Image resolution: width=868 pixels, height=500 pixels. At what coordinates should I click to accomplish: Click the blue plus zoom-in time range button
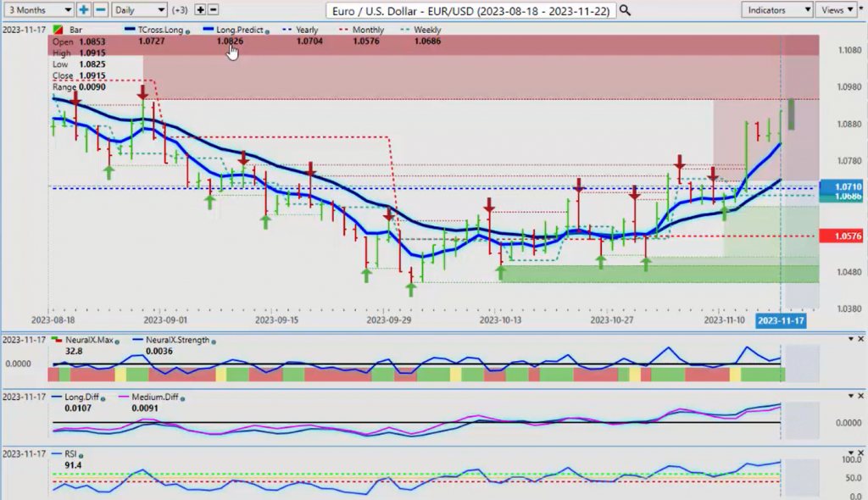[84, 9]
